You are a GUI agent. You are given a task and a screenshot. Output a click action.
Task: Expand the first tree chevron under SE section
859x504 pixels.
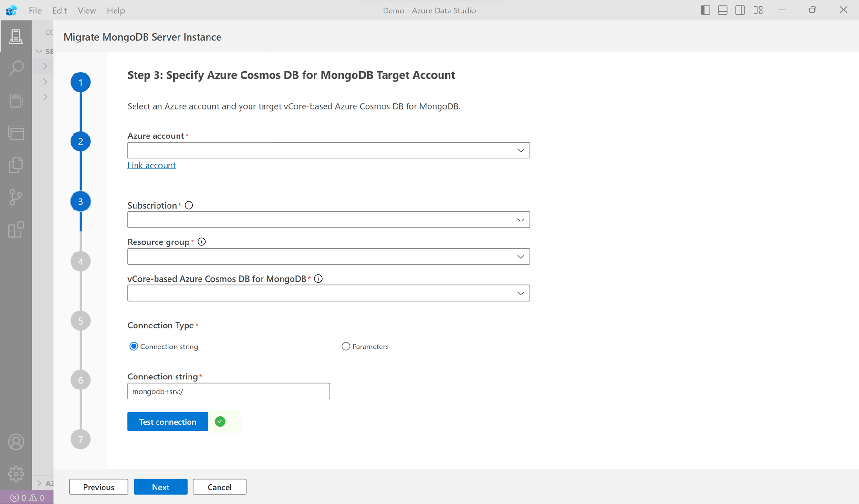click(45, 66)
